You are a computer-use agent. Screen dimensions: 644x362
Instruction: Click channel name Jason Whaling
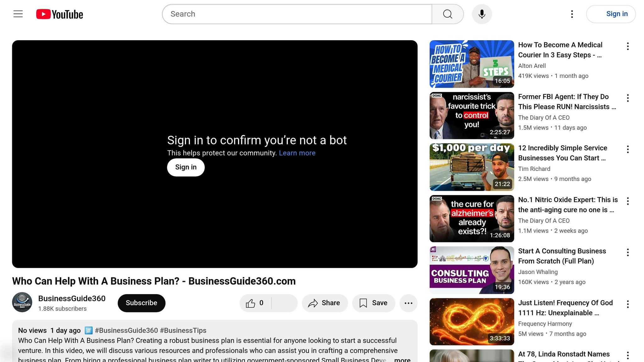click(x=538, y=272)
